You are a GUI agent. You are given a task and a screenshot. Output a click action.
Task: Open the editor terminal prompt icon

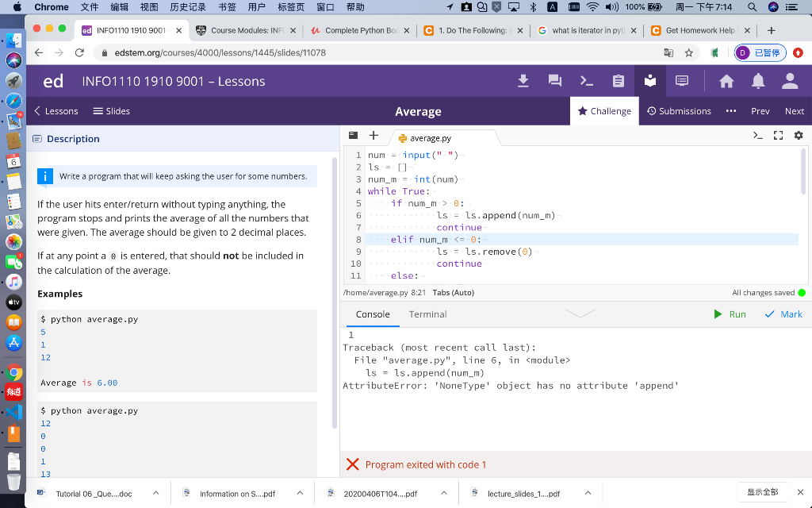(757, 135)
